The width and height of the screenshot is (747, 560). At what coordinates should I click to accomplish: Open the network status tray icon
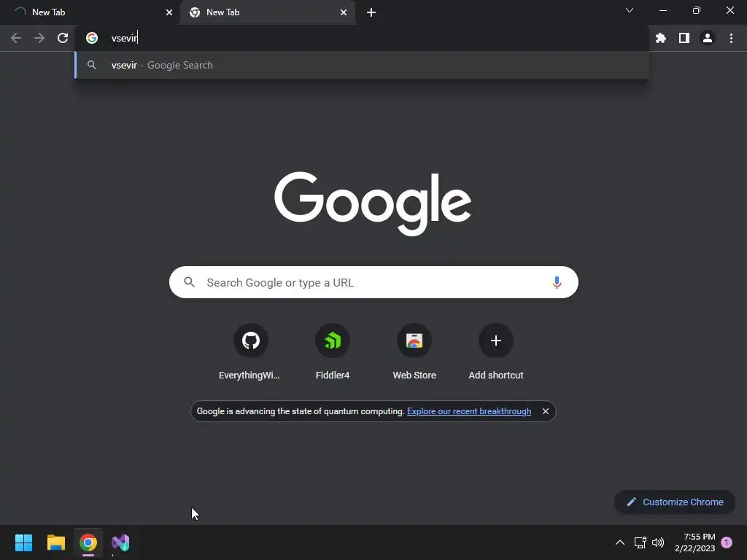pyautogui.click(x=640, y=542)
